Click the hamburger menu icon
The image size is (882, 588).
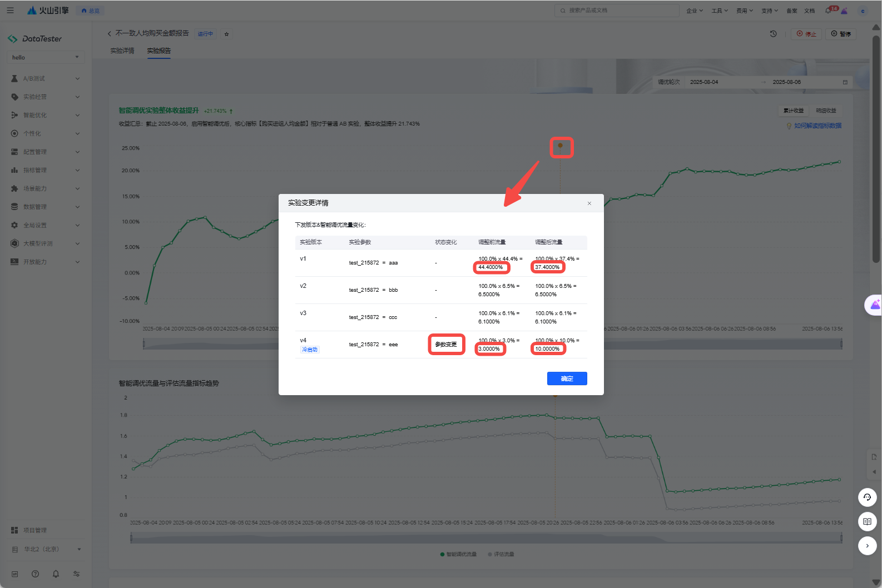pyautogui.click(x=10, y=11)
